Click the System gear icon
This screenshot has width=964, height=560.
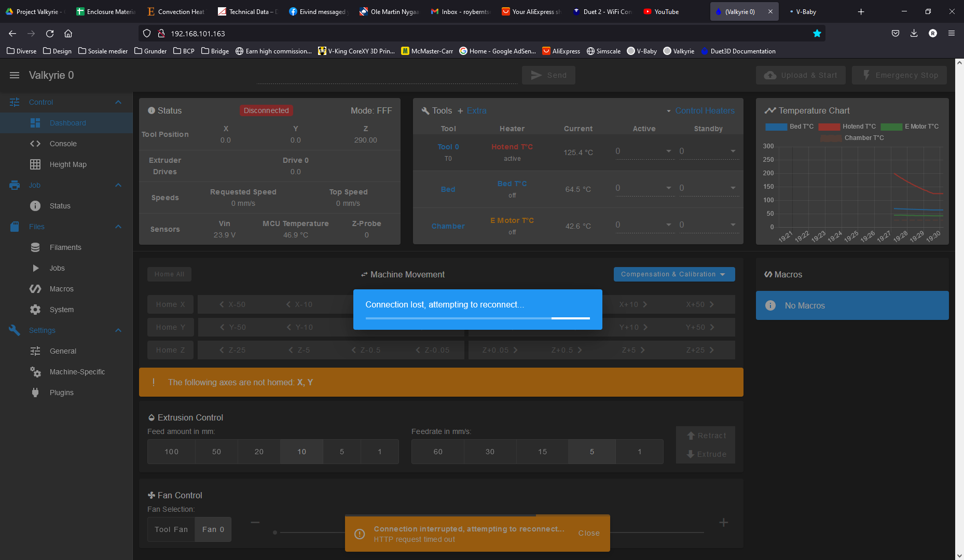point(35,310)
